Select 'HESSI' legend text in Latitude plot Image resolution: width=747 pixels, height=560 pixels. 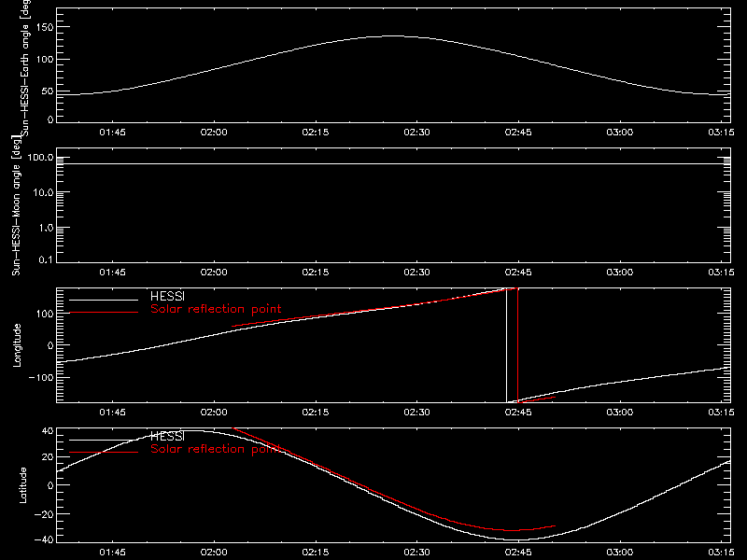click(x=167, y=436)
